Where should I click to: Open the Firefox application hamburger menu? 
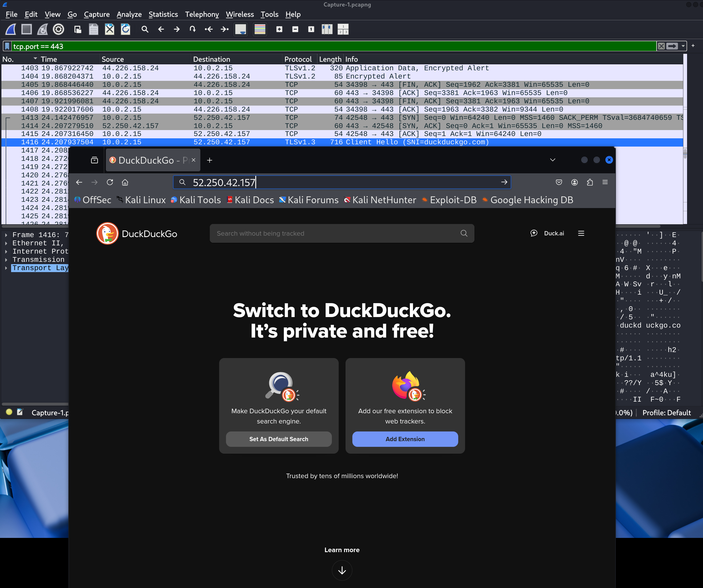(605, 182)
